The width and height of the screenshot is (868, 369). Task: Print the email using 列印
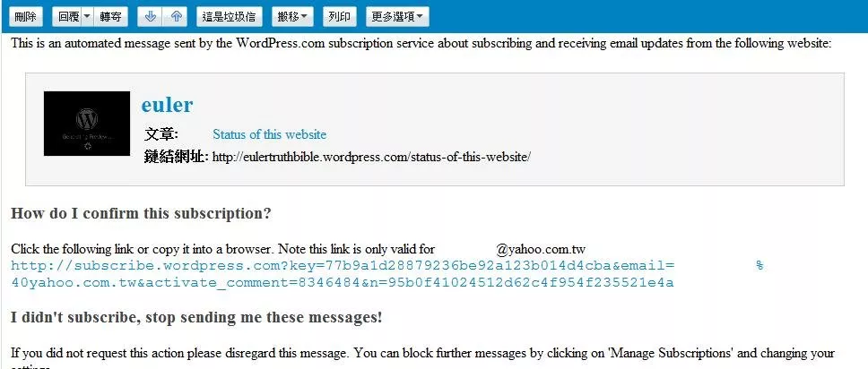coord(339,17)
